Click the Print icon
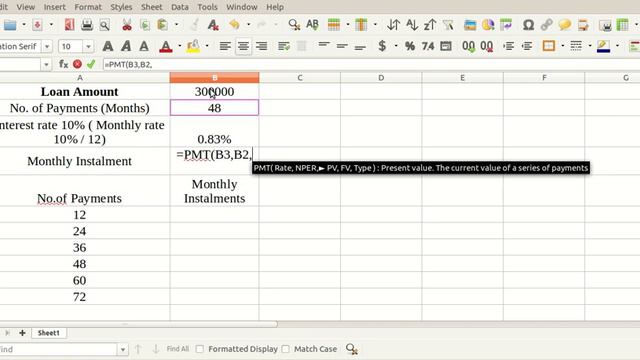The image size is (640, 360). point(87,25)
